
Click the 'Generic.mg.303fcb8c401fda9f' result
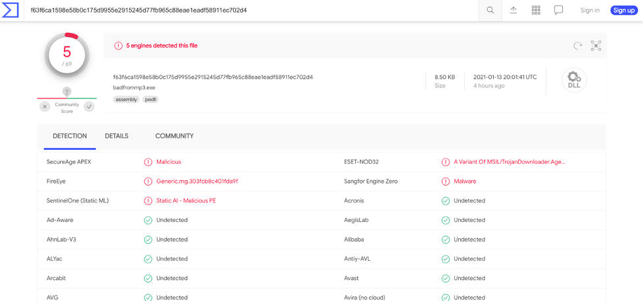coord(197,182)
